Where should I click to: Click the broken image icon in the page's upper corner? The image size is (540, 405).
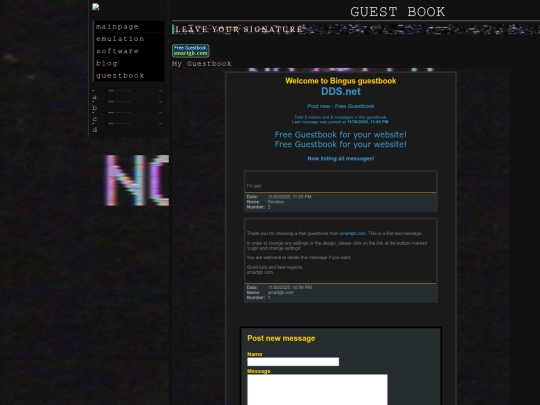pos(96,7)
